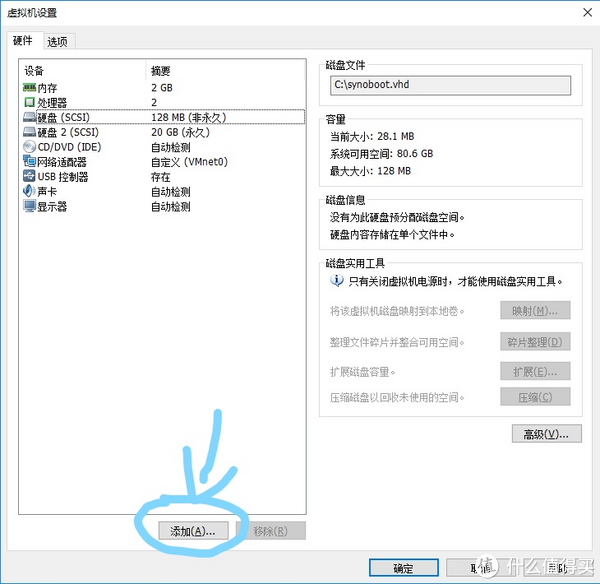Click the sound card (声卡) speaker icon

pos(29,191)
